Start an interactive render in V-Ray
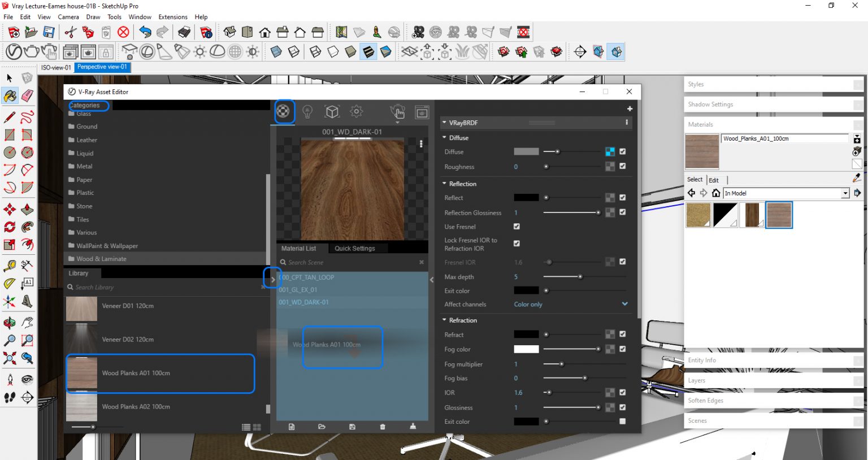 397,111
